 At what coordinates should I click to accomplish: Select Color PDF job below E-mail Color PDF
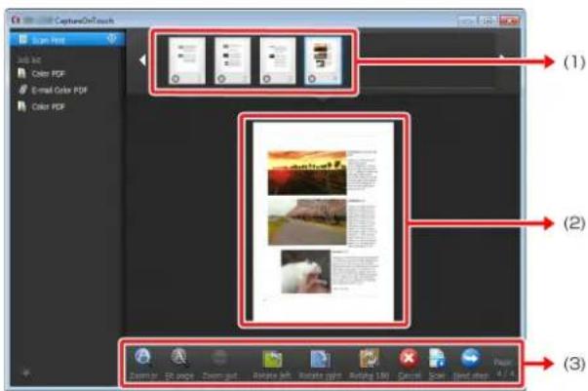(42, 107)
